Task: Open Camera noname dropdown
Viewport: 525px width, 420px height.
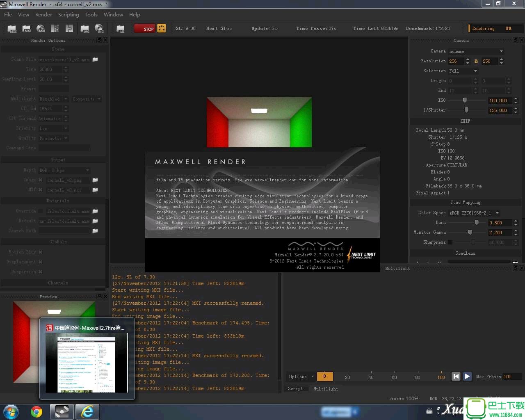Action: 476,51
